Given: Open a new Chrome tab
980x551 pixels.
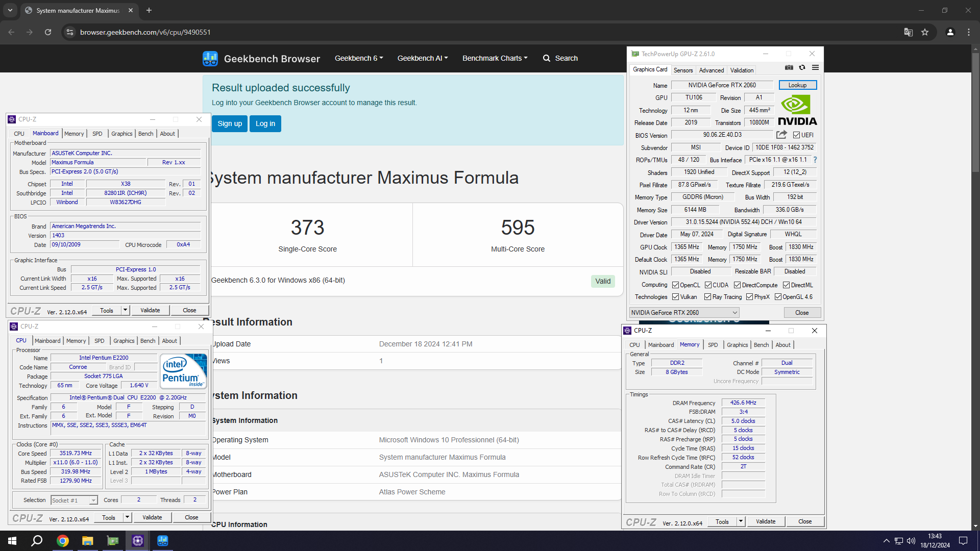Looking at the screenshot, I should tap(149, 10).
